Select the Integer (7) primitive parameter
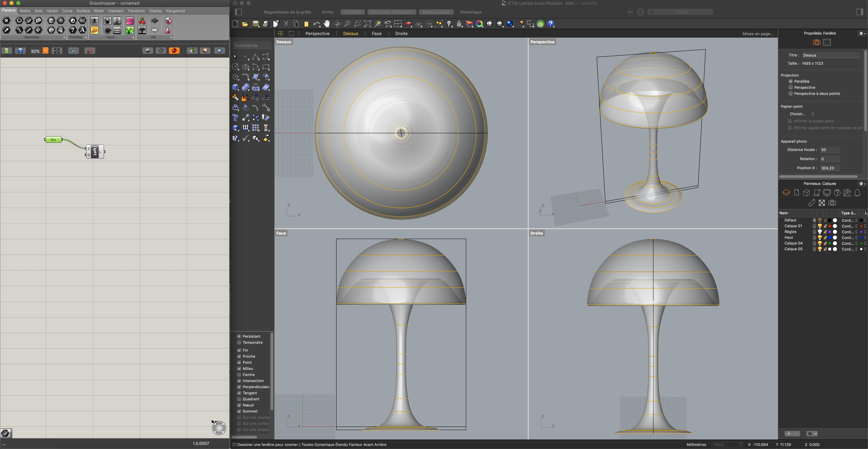This screenshot has height=449, width=868. 73,30
